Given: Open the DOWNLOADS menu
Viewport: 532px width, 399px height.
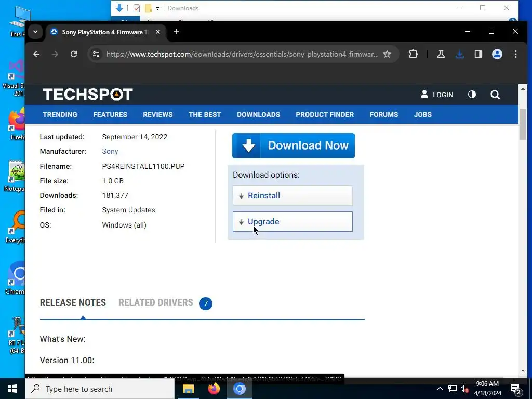Looking at the screenshot, I should point(259,115).
